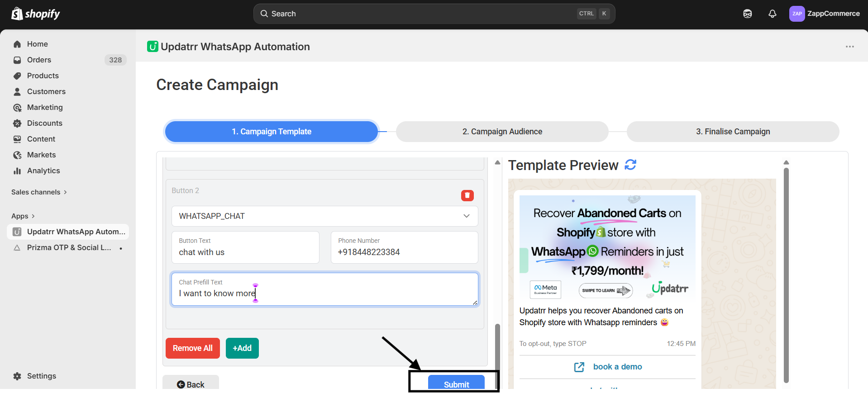
Task: Click the +Add button
Action: pyautogui.click(x=242, y=348)
